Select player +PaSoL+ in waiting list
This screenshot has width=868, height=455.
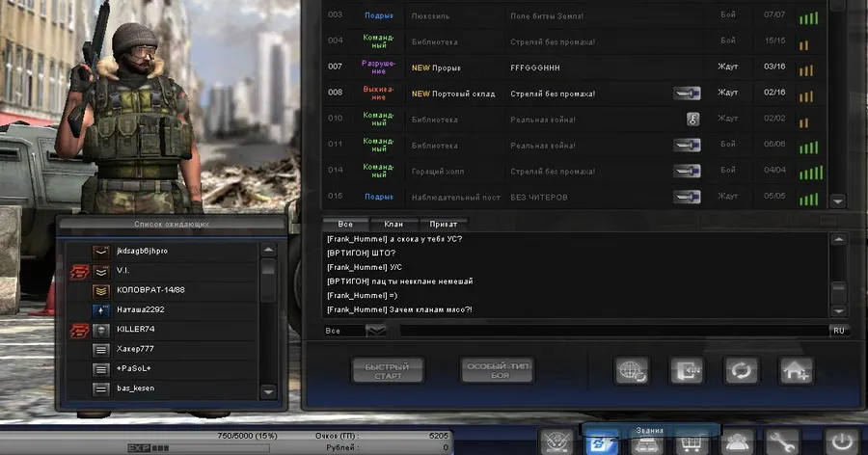click(162, 368)
